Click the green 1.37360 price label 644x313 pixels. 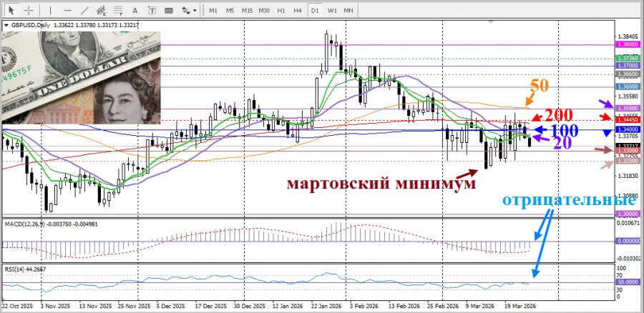coord(628,59)
